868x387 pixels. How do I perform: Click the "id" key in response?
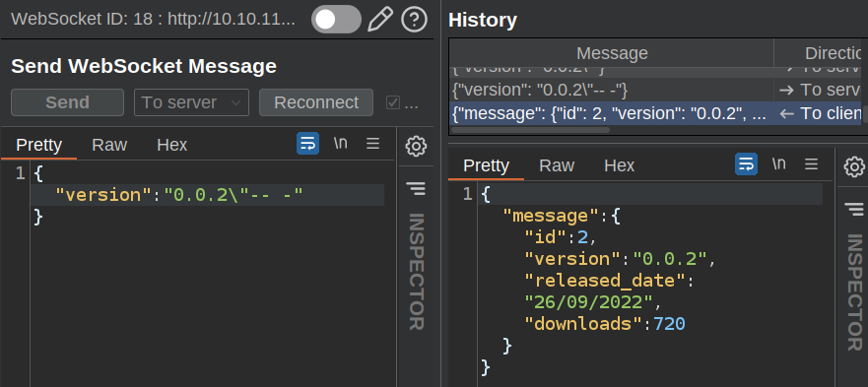545,237
